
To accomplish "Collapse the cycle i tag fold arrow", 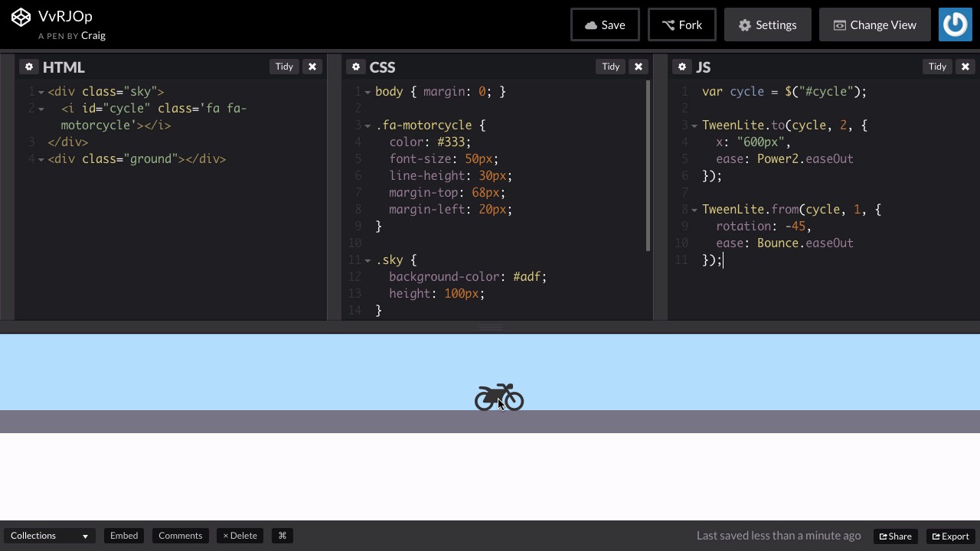I will pyautogui.click(x=41, y=109).
